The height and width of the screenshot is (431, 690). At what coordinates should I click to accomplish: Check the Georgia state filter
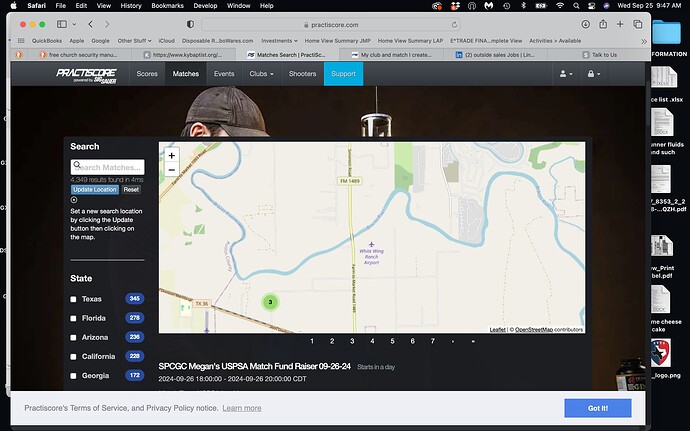click(73, 376)
